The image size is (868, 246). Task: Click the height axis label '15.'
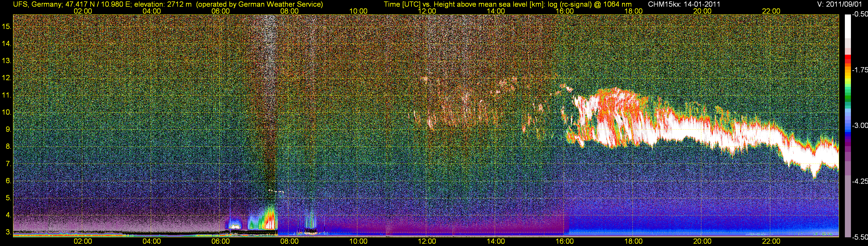pyautogui.click(x=7, y=26)
